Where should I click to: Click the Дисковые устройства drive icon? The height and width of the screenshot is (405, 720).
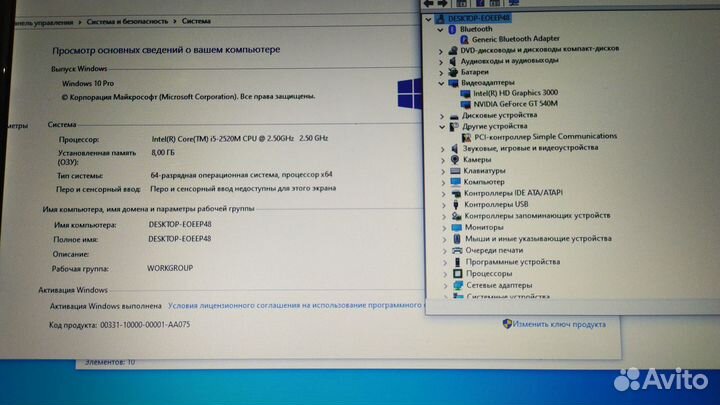454,116
